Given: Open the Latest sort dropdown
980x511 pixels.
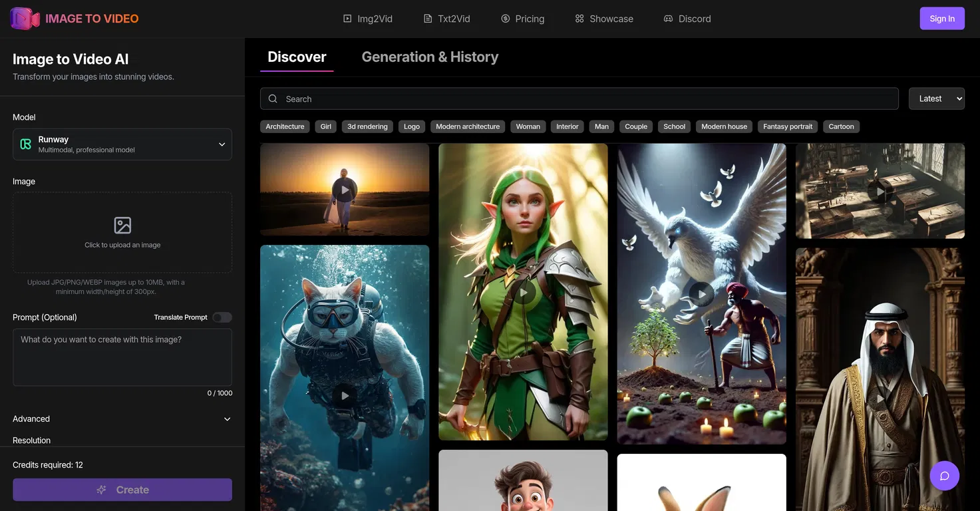Looking at the screenshot, I should pyautogui.click(x=936, y=99).
